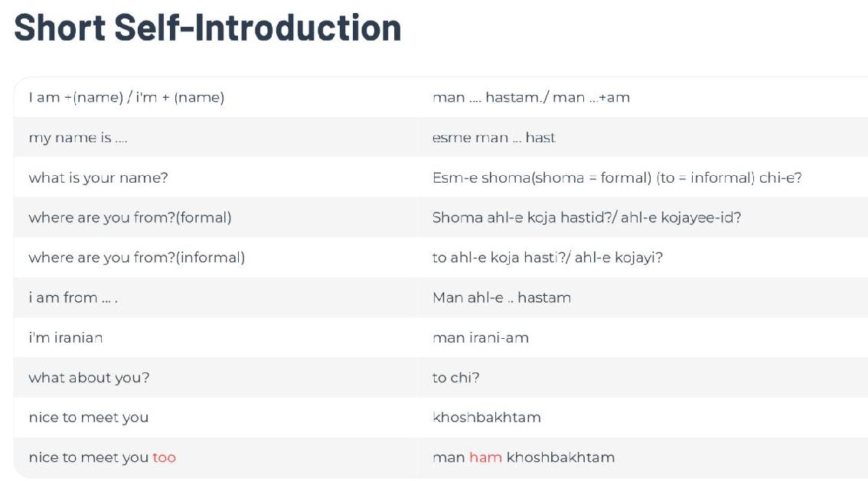Viewport: 868px width, 481px height.
Task: Select 'where are you from?(formal)' cell
Action: click(130, 218)
